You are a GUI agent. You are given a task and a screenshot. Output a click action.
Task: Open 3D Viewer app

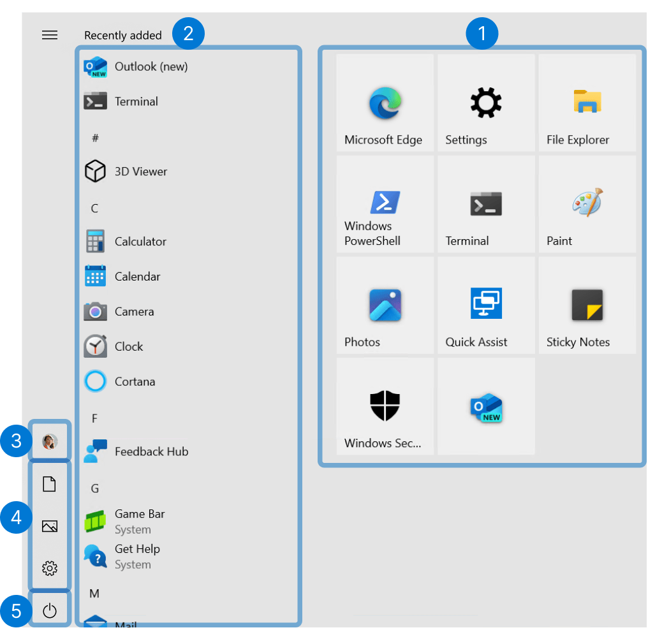pos(188,172)
